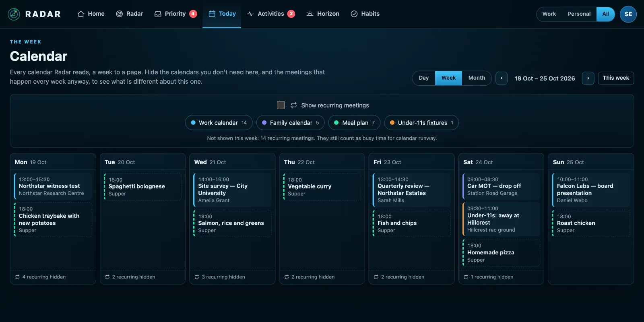Switch scope to Work

pos(549,14)
